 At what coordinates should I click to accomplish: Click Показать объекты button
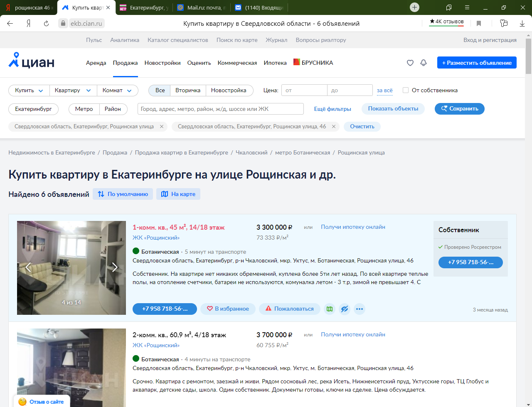(x=393, y=108)
